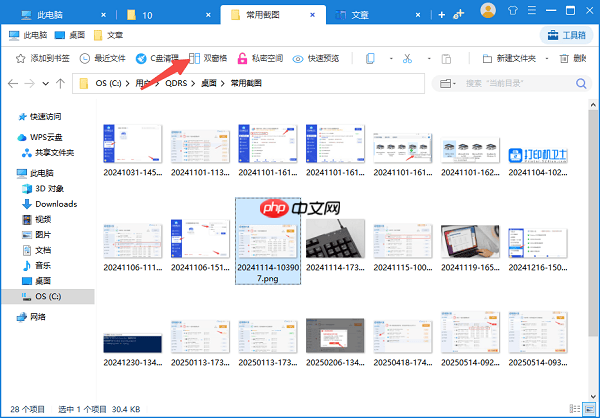The width and height of the screenshot is (600, 418).
Task: Select file 20241031-145... thumbnail
Action: pos(132,144)
